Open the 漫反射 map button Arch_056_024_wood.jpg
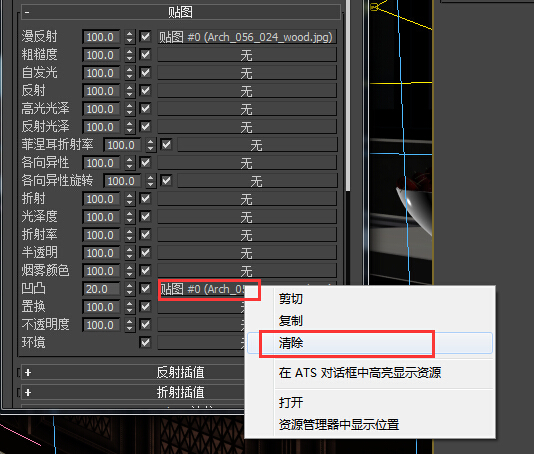This screenshot has height=454, width=534. click(247, 37)
